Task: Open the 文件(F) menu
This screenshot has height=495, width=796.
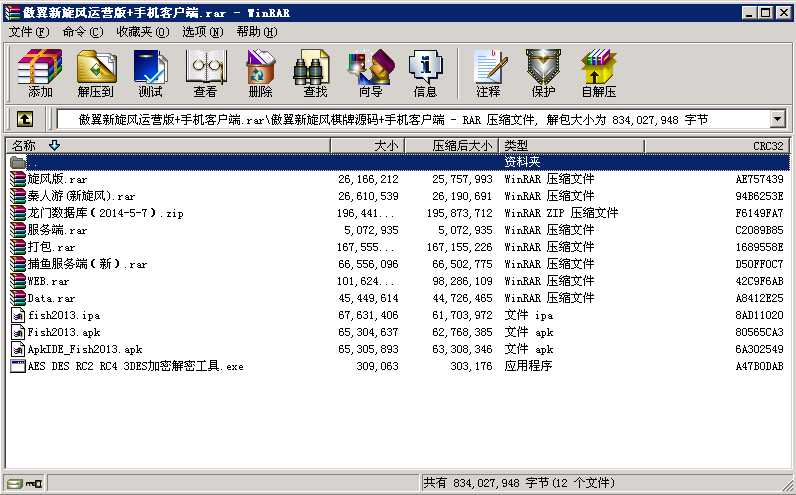Action: click(x=29, y=32)
